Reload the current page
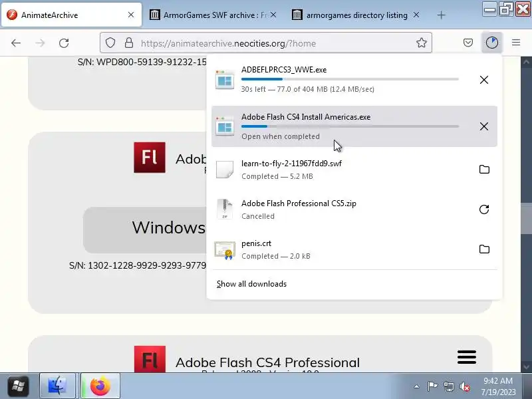This screenshot has width=532, height=399. 64,43
